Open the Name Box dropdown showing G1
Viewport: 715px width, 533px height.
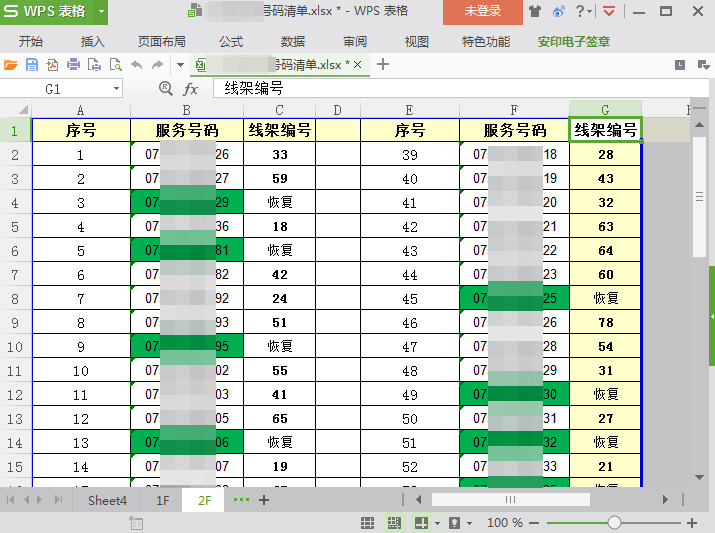pyautogui.click(x=116, y=89)
